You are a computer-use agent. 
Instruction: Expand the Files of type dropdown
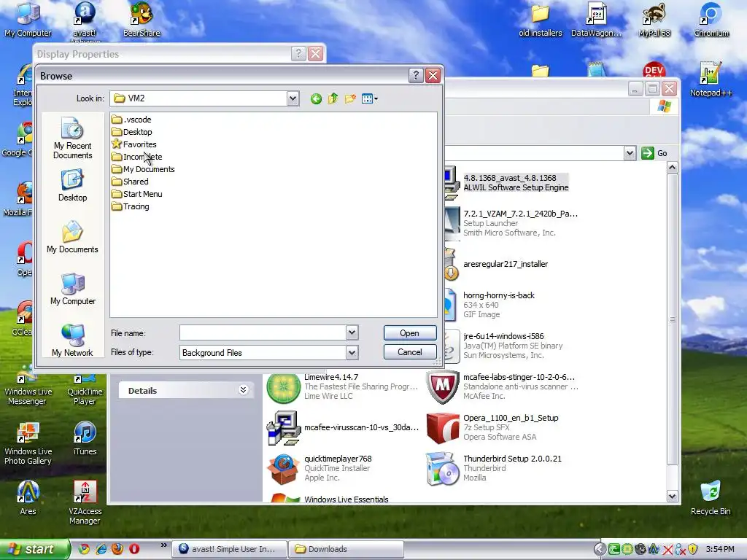click(x=352, y=353)
